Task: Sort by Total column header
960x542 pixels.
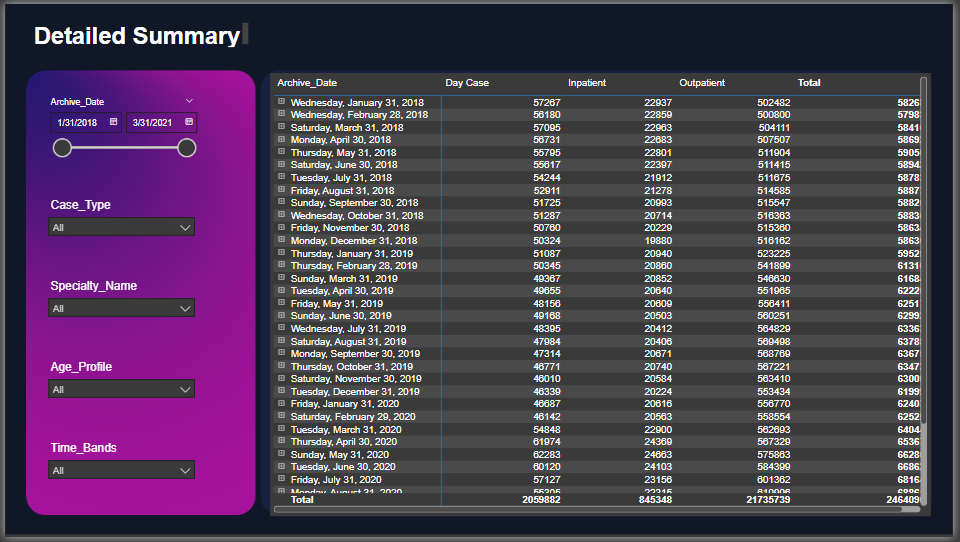Action: [809, 83]
